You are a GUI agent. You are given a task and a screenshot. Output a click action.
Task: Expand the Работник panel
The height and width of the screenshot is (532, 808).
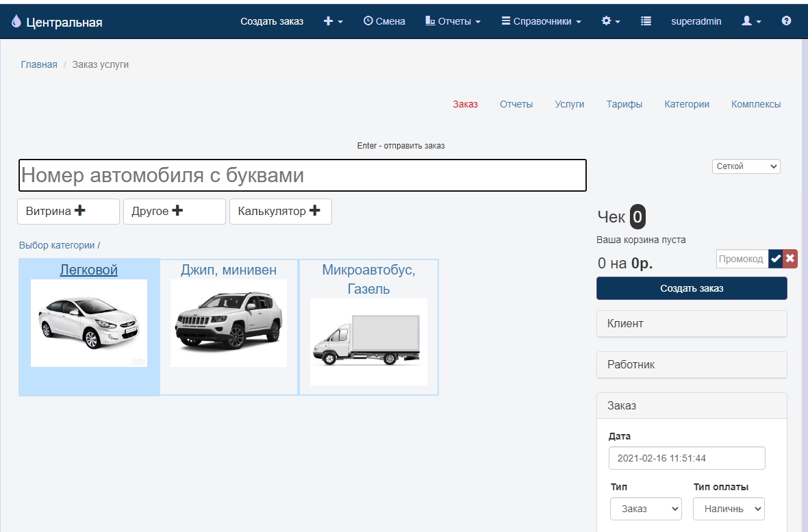pyautogui.click(x=692, y=365)
